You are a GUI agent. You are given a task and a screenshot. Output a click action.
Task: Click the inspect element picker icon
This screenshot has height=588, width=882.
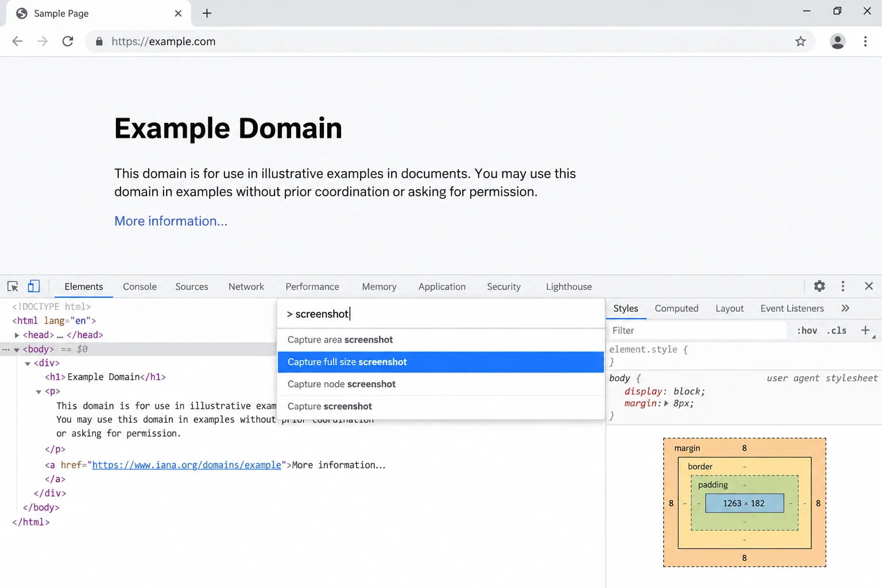(x=13, y=286)
